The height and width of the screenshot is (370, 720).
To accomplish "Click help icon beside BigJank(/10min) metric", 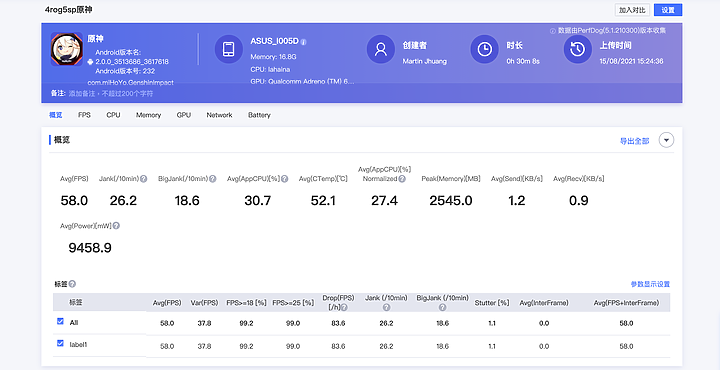I will pos(213,179).
